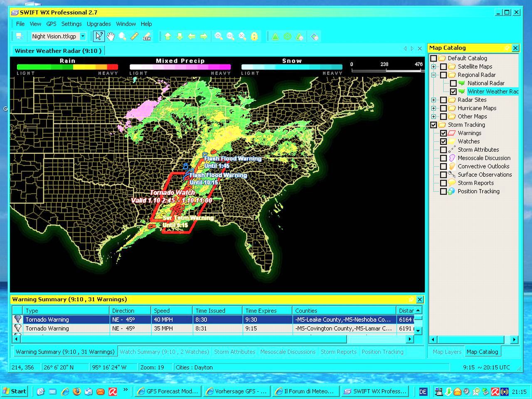Expand the hidden quick launch chevron

click(x=126, y=390)
